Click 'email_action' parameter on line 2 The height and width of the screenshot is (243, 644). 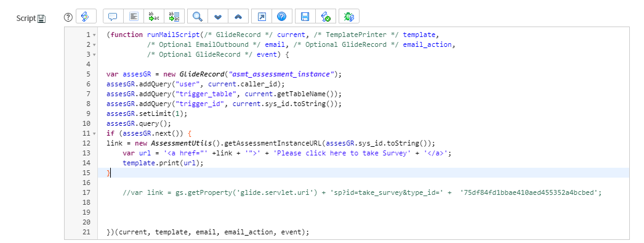427,45
